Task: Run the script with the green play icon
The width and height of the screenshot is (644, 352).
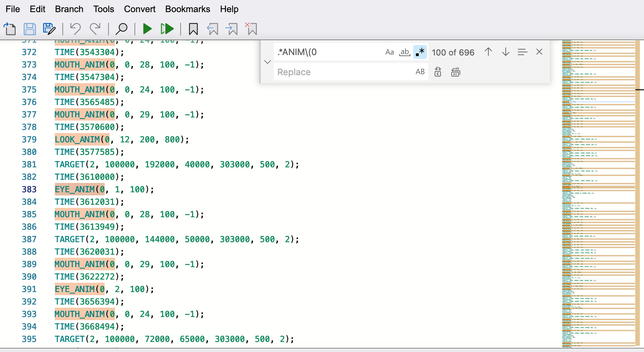Action: (147, 29)
